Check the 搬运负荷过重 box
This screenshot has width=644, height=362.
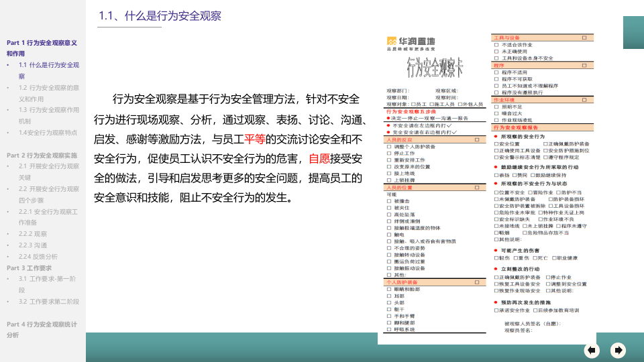(x=389, y=261)
